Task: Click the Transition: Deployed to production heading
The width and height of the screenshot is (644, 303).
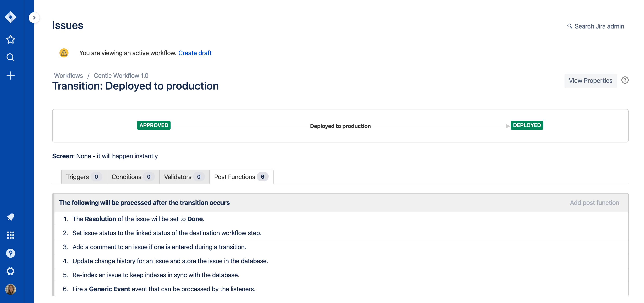Action: [135, 86]
